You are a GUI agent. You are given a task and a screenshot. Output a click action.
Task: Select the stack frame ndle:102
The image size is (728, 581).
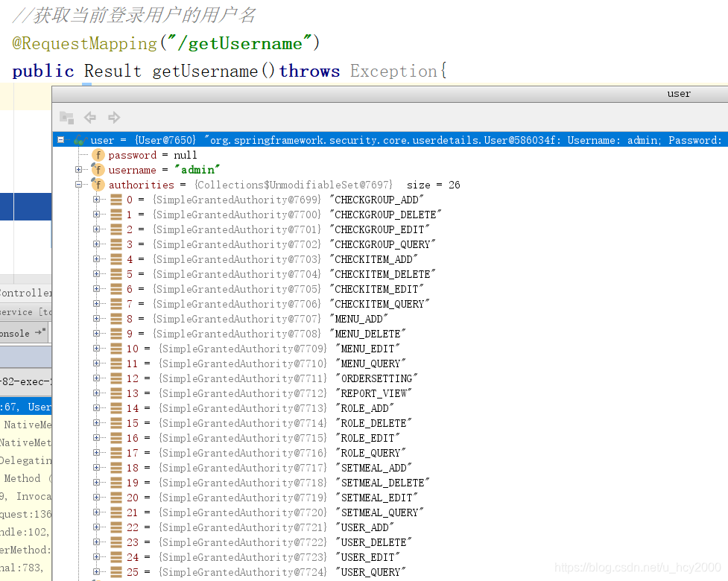tap(26, 532)
